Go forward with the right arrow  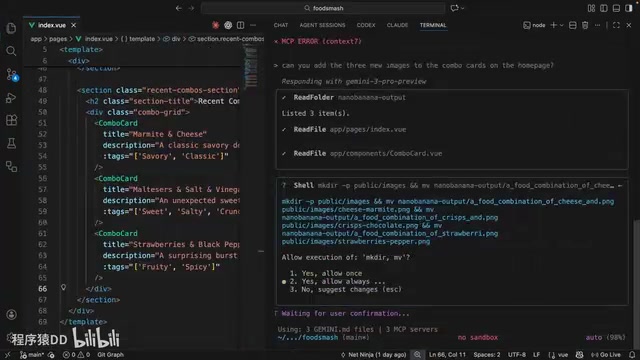click(191, 8)
